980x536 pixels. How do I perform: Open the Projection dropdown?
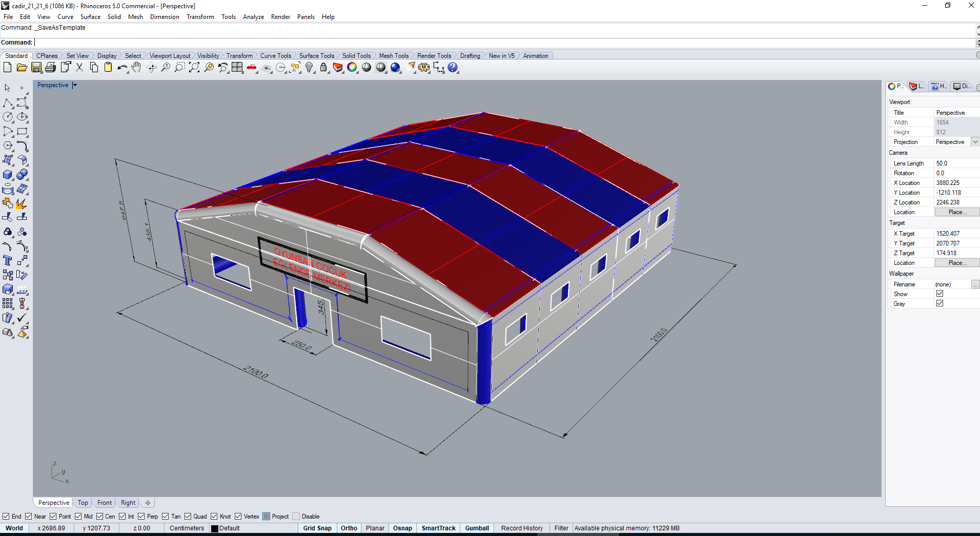(975, 142)
